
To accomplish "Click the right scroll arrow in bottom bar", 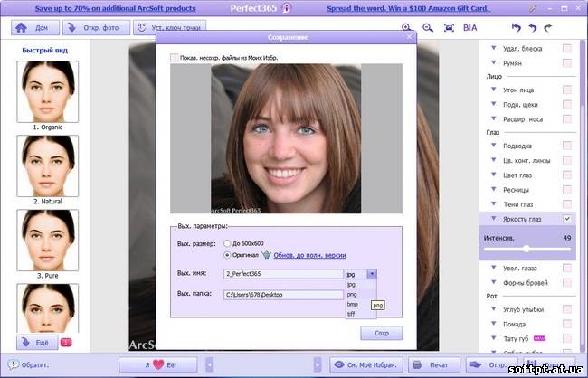I will point(318,364).
